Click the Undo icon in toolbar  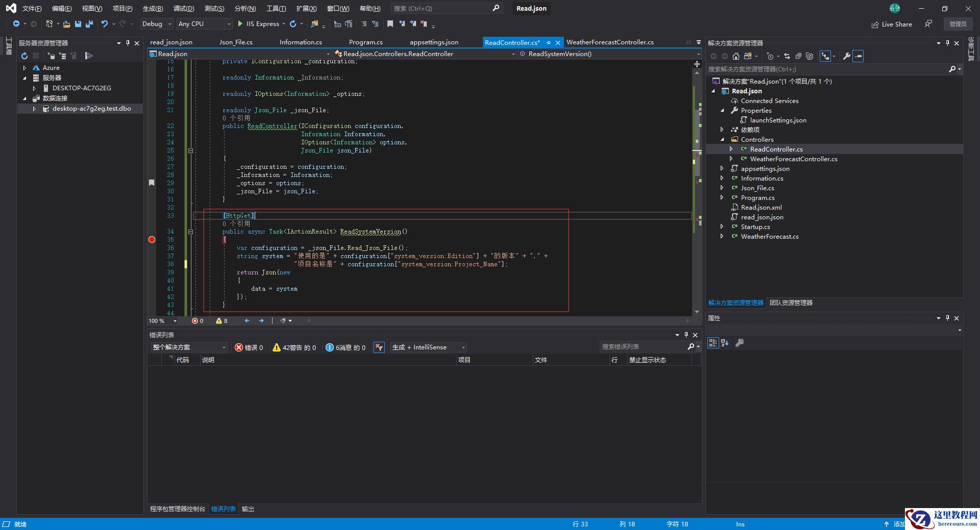105,24
